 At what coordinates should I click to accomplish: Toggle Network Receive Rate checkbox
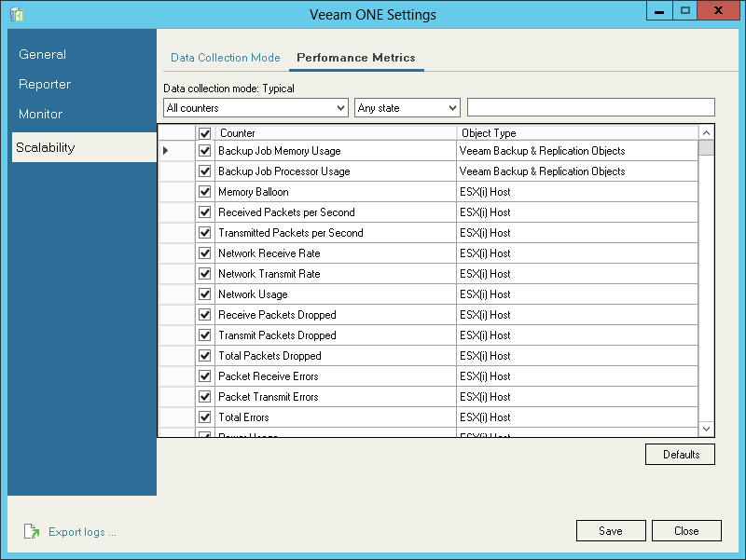pyautogui.click(x=204, y=253)
